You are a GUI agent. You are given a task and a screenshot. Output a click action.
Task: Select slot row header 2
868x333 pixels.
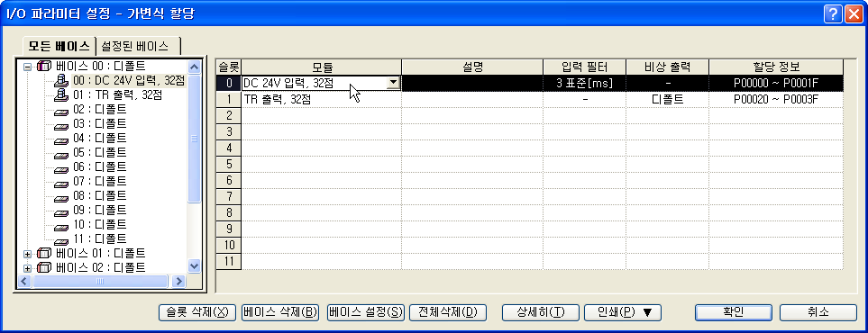pos(229,115)
